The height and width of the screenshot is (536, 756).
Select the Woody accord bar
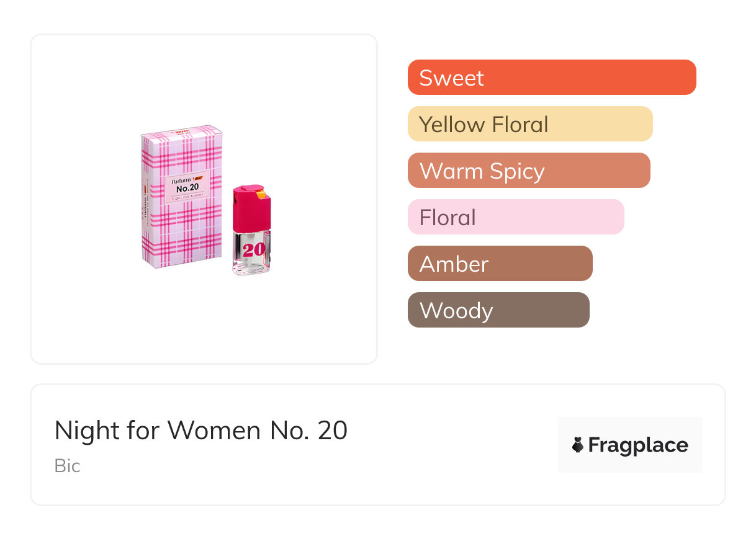tap(498, 310)
